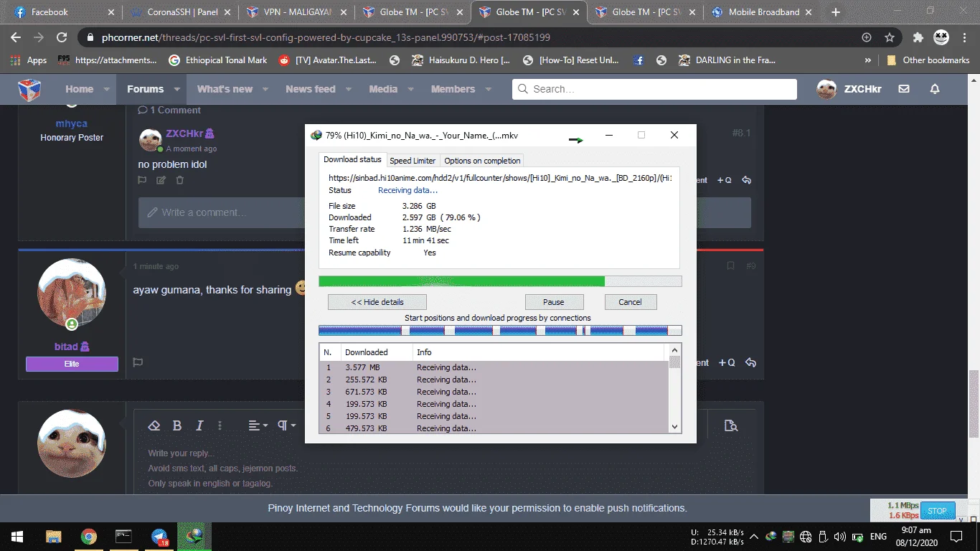Open mhyca user profile
The image size is (980, 551).
tap(72, 123)
